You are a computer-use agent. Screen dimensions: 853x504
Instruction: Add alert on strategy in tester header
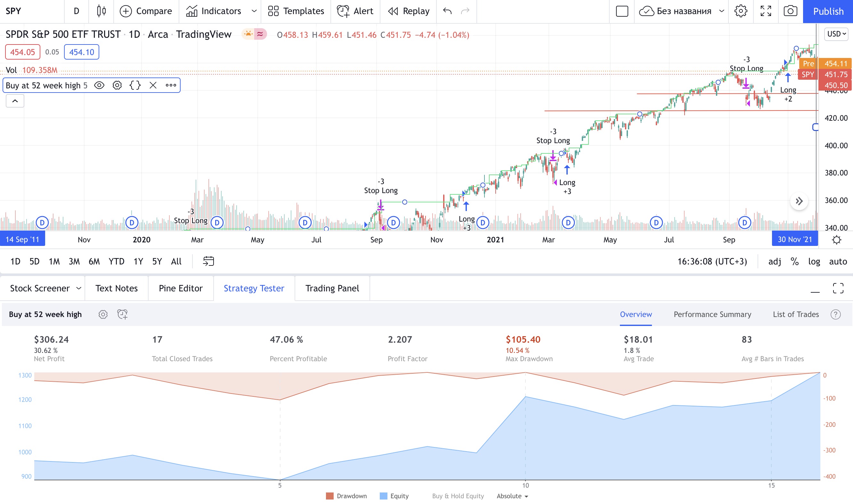pos(122,314)
